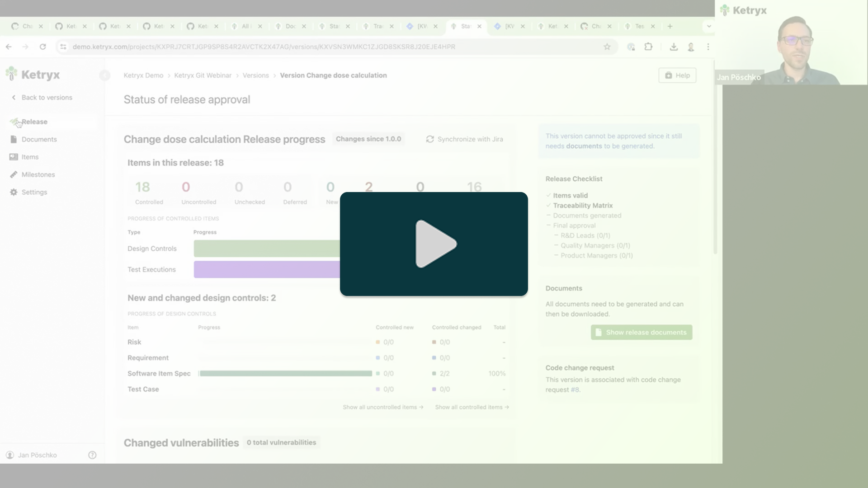Close the Tes browser tab
Image resolution: width=868 pixels, height=488 pixels.
(653, 26)
